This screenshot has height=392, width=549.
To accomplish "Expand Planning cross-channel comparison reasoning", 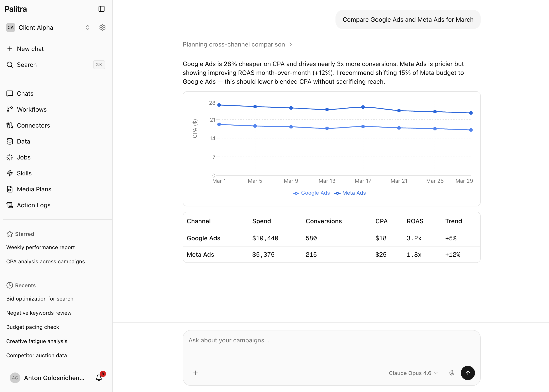I will [237, 45].
